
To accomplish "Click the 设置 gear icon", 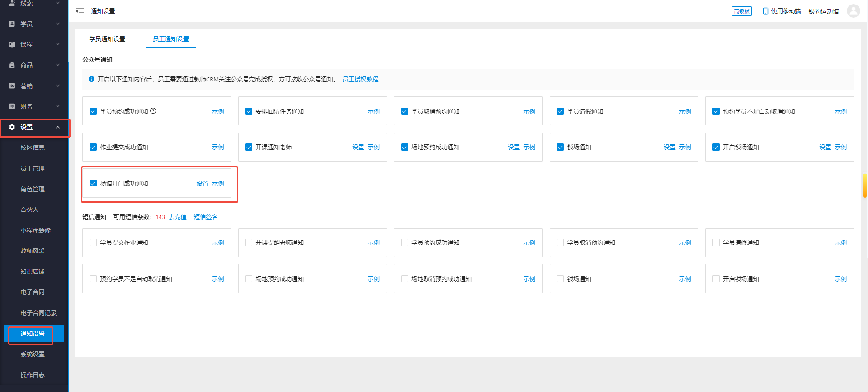I will coord(12,127).
